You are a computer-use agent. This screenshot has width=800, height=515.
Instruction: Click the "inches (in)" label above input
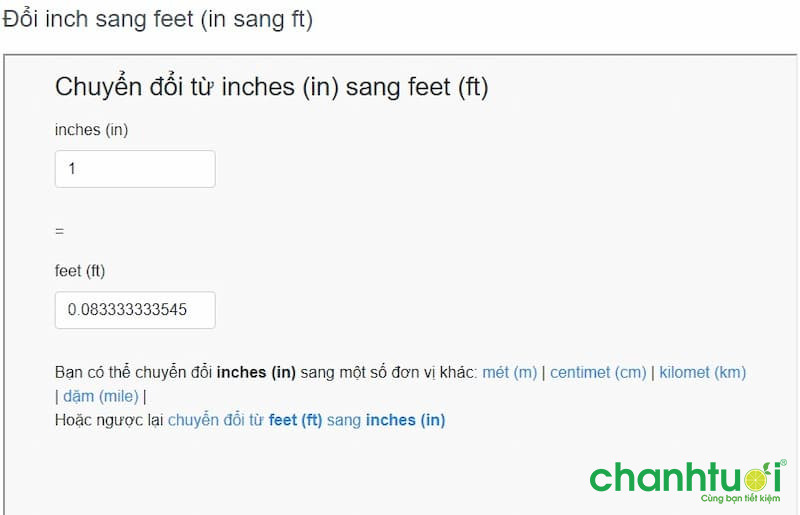coord(91,129)
